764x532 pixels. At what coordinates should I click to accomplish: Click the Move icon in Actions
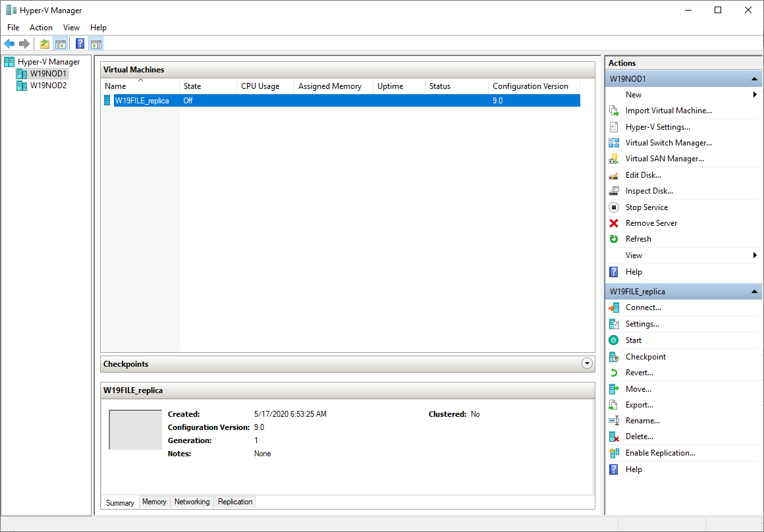point(614,388)
